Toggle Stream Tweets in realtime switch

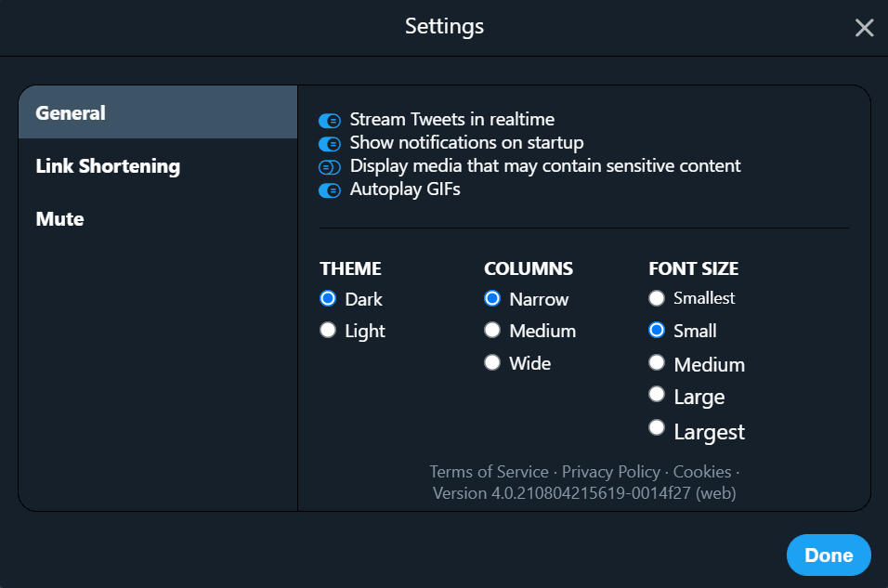(x=330, y=120)
